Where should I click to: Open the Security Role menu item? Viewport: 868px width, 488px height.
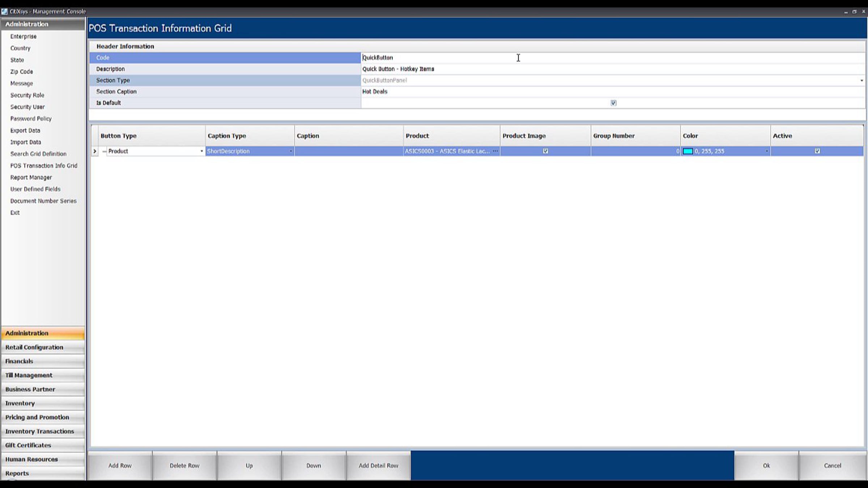click(27, 95)
